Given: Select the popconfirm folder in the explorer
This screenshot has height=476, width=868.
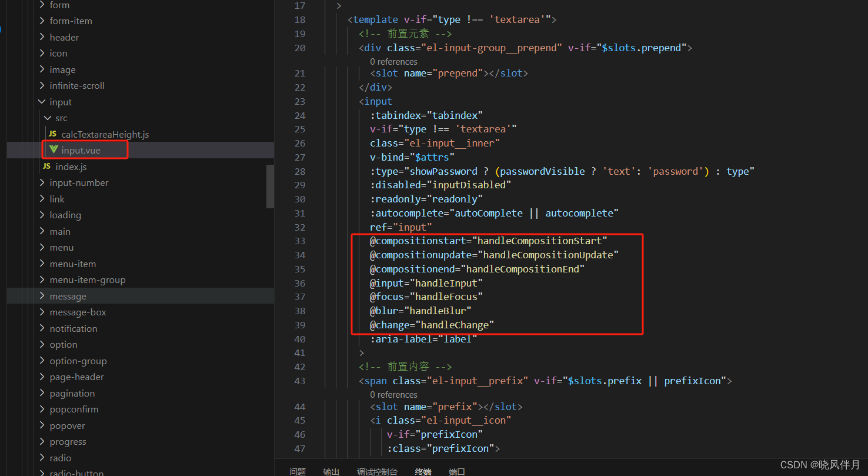Looking at the screenshot, I should click(74, 409).
